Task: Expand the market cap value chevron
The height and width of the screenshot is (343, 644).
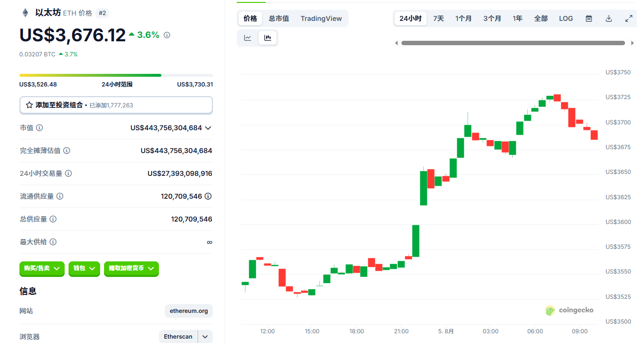Action: [208, 128]
